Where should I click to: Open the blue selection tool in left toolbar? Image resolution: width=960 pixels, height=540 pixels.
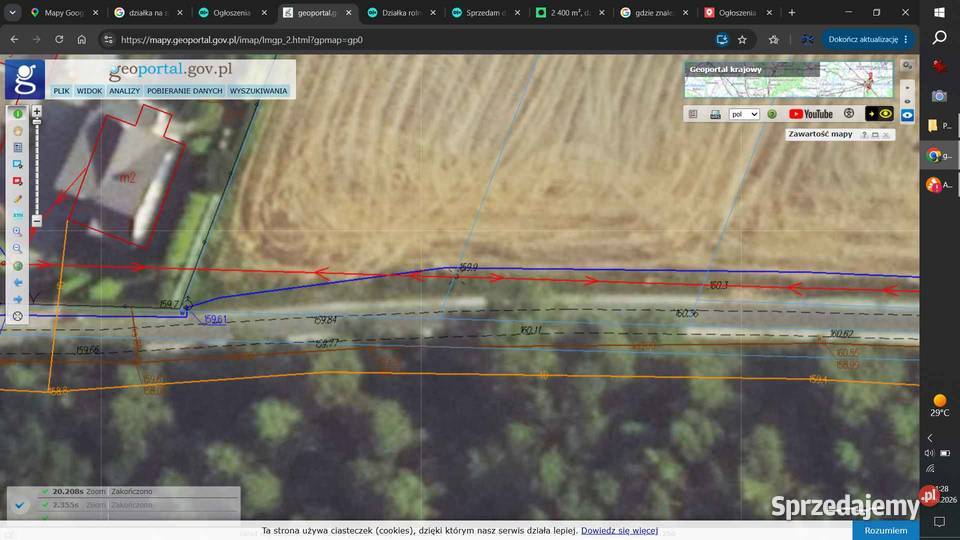click(x=18, y=165)
